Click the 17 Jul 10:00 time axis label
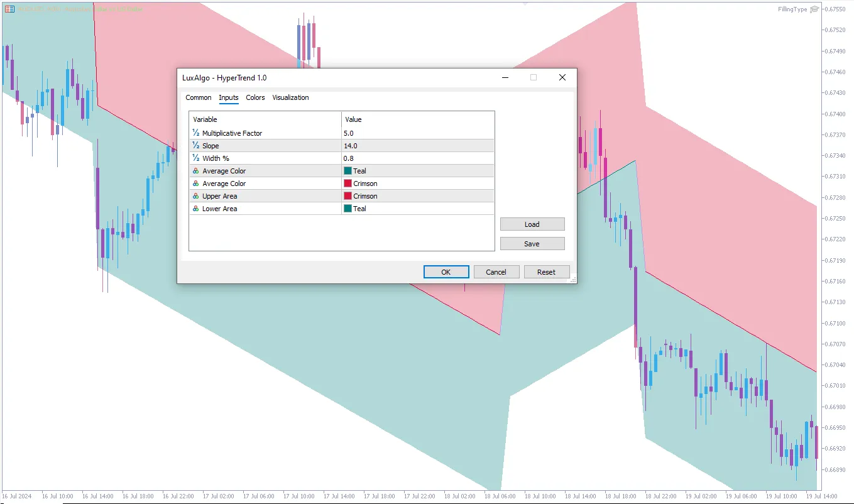Image resolution: width=854 pixels, height=504 pixels. (299, 496)
